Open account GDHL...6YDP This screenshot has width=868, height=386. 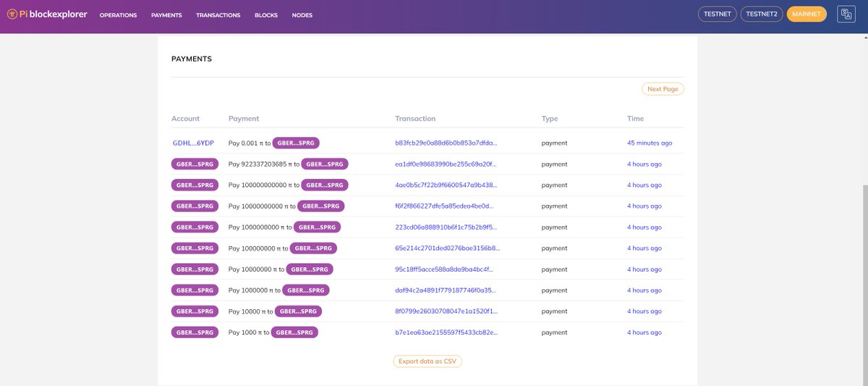tap(193, 143)
